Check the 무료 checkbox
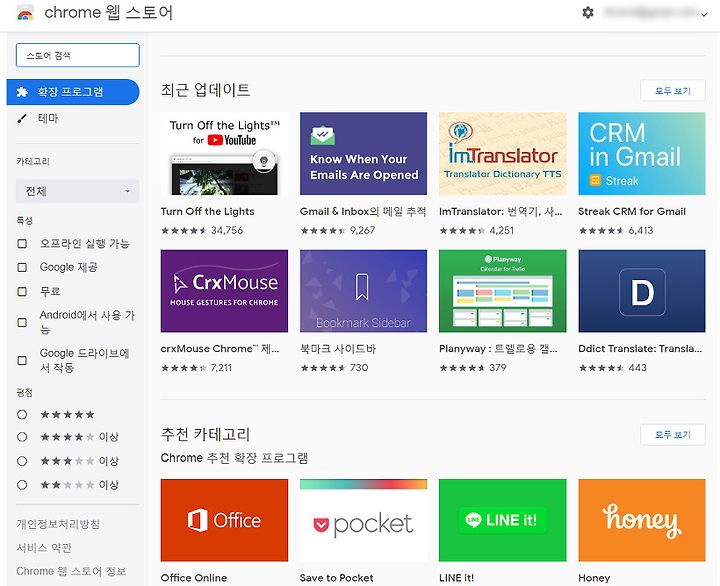This screenshot has height=586, width=720. coord(22,291)
